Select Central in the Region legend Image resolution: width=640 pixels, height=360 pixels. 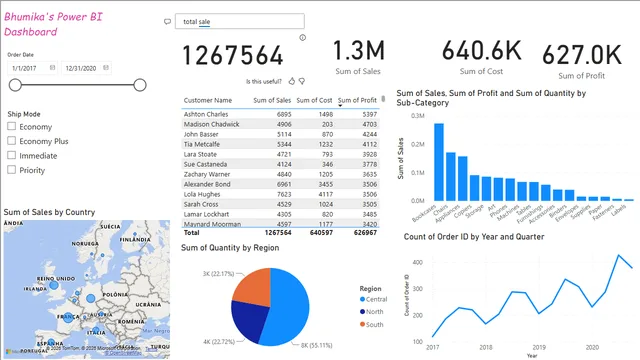coord(373,299)
